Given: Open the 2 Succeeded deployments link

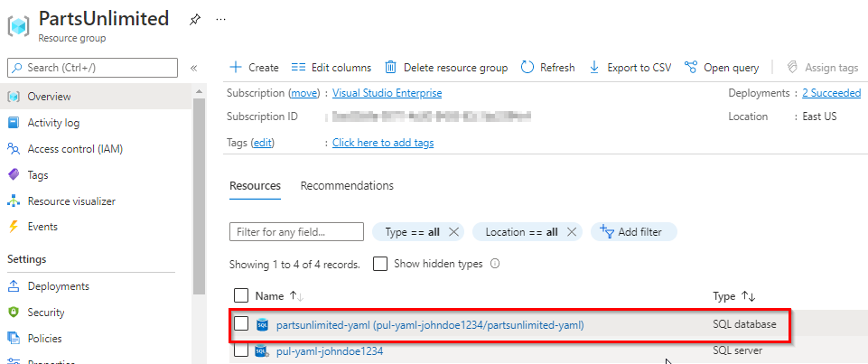Looking at the screenshot, I should [x=832, y=94].
